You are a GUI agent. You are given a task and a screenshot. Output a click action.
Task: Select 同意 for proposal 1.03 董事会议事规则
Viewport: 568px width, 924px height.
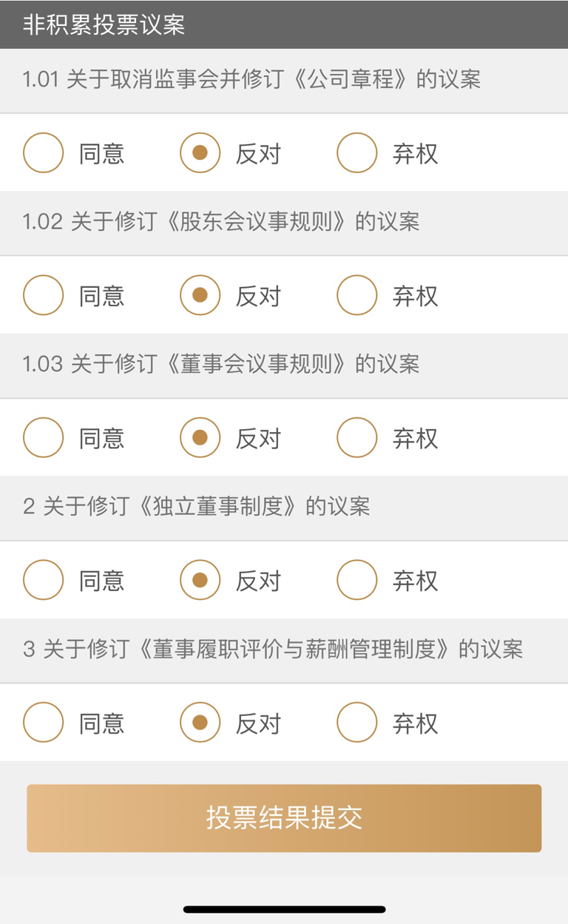pos(44,438)
